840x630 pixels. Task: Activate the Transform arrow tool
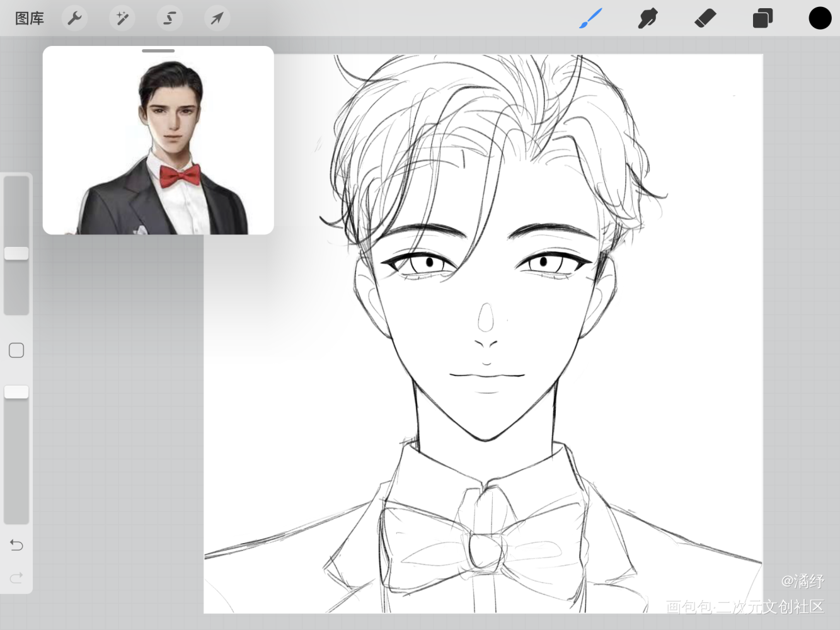217,18
